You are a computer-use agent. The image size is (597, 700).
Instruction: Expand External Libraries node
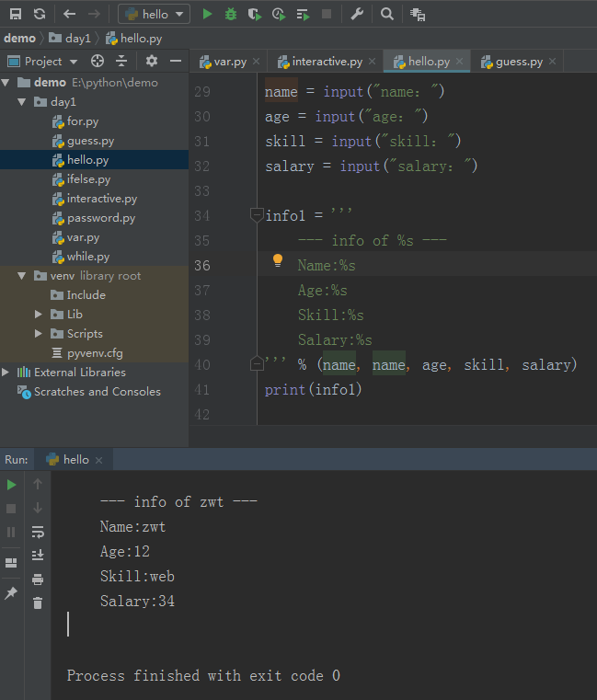pyautogui.click(x=6, y=372)
